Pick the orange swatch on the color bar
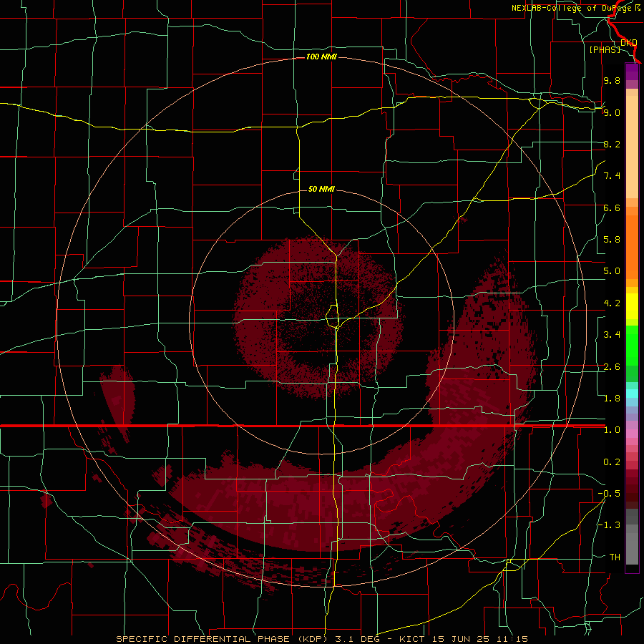Image resolution: width=644 pixels, height=644 pixels. pos(632,246)
